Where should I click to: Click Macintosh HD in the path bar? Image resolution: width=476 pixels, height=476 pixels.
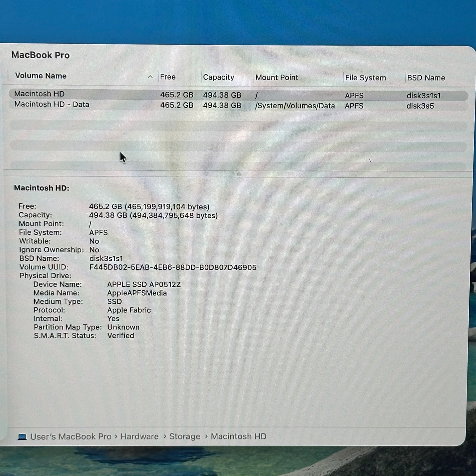[239, 437]
